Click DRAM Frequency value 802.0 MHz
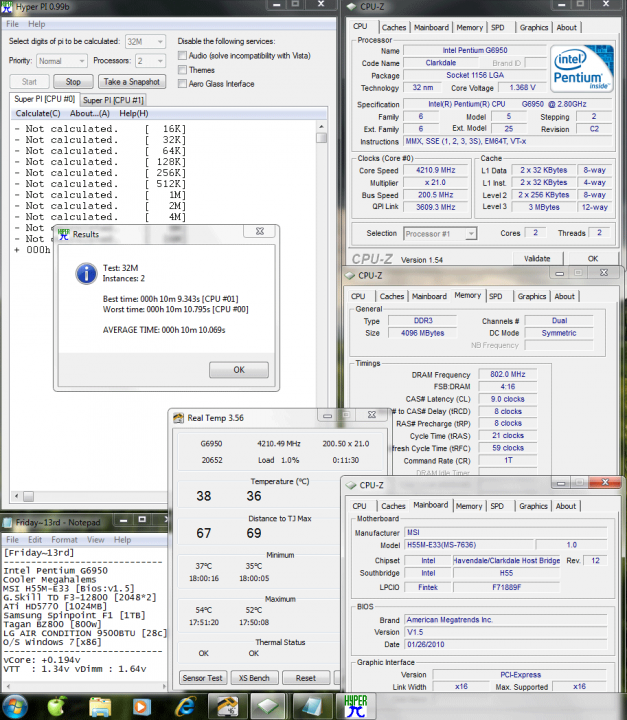 point(508,374)
